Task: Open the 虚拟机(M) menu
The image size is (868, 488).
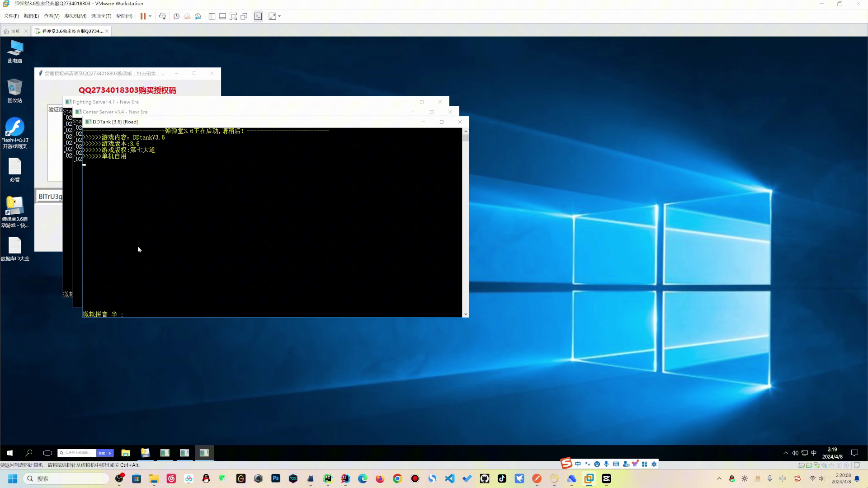Action: (75, 16)
